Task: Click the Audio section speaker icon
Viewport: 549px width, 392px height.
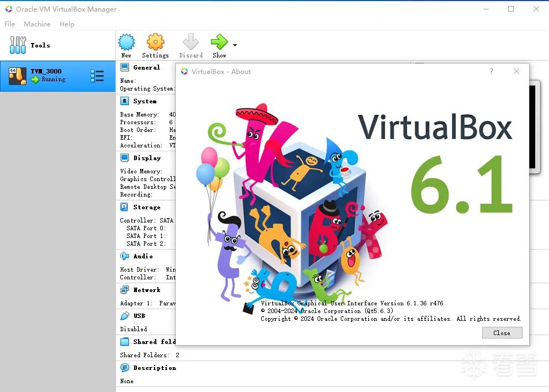Action: pos(124,256)
